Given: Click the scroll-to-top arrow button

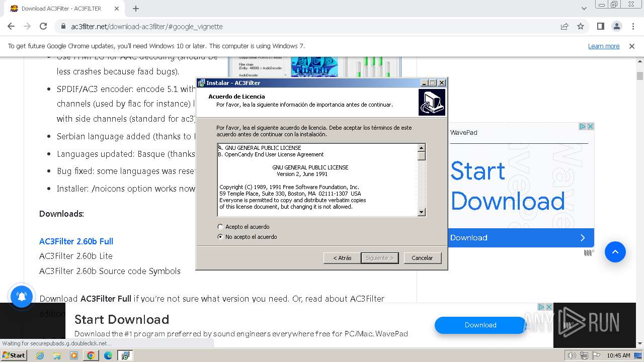Looking at the screenshot, I should click(615, 252).
